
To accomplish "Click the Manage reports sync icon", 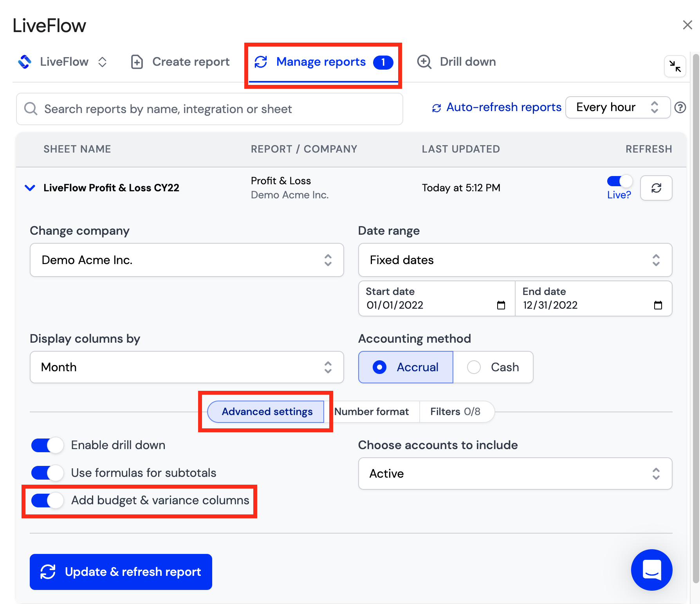I will (261, 62).
